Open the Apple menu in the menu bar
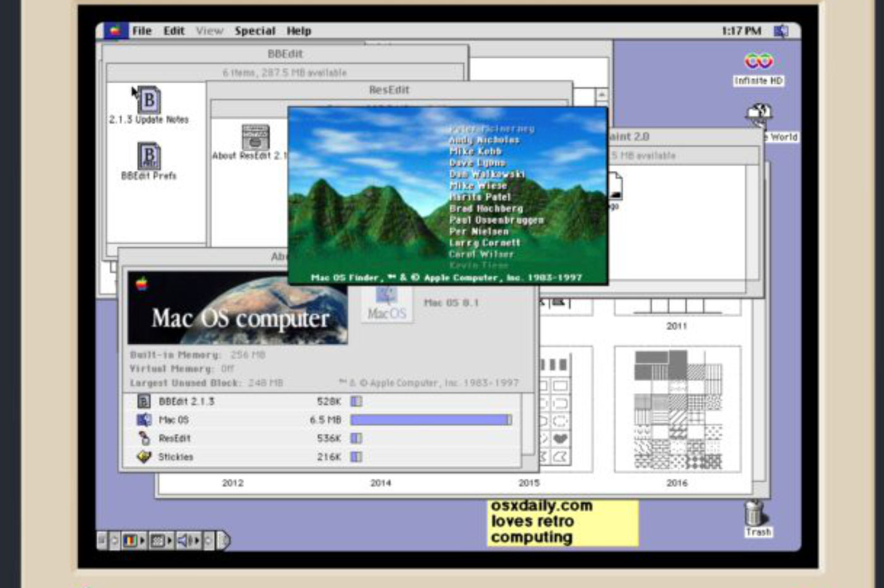884x588 pixels. [115, 31]
